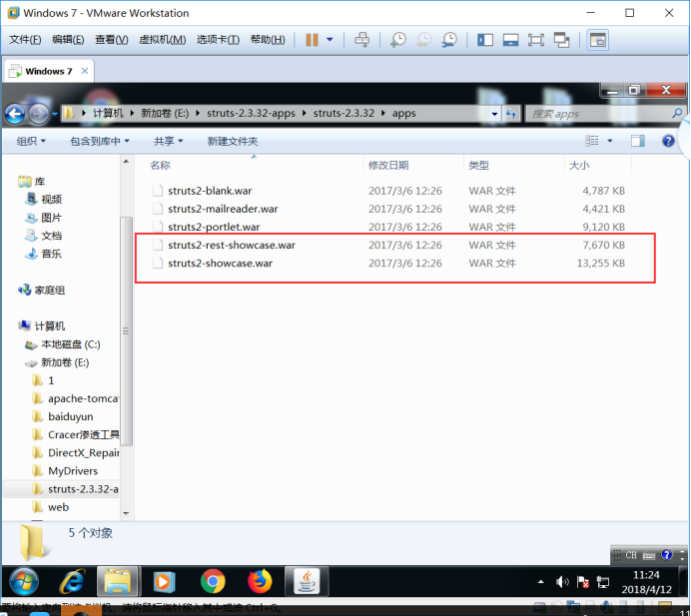Open Firefox from taskbar
This screenshot has width=691, height=616.
click(x=260, y=581)
